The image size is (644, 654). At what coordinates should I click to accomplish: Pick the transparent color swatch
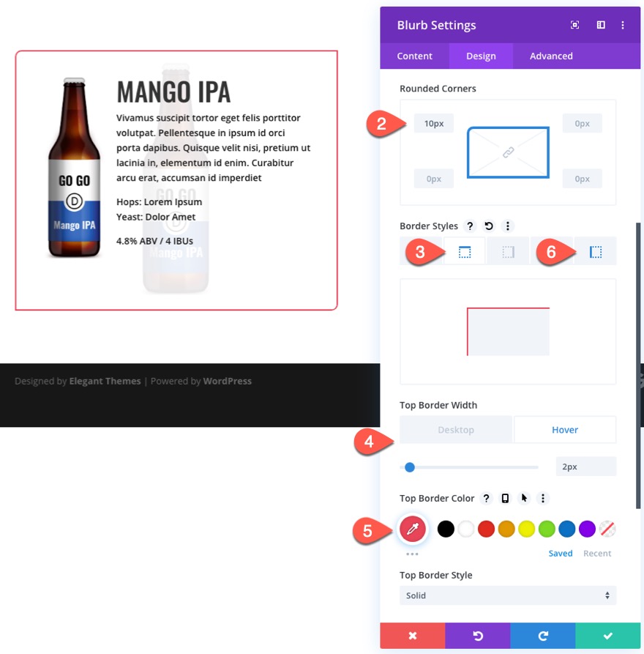[607, 529]
